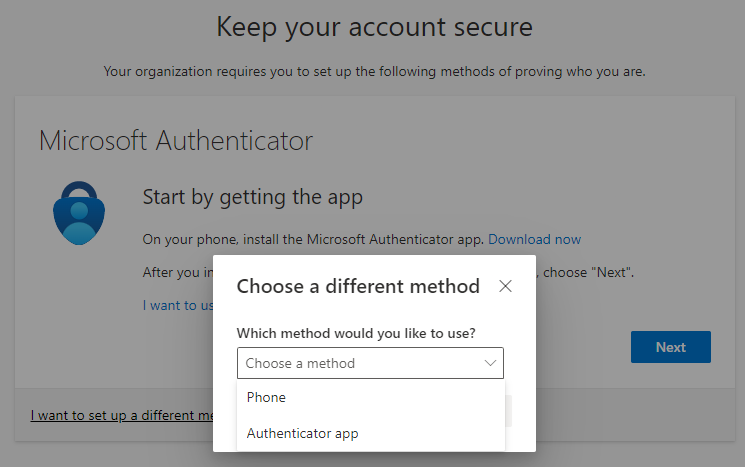The width and height of the screenshot is (745, 467).
Task: Click the organization requirement description text
Action: [374, 72]
